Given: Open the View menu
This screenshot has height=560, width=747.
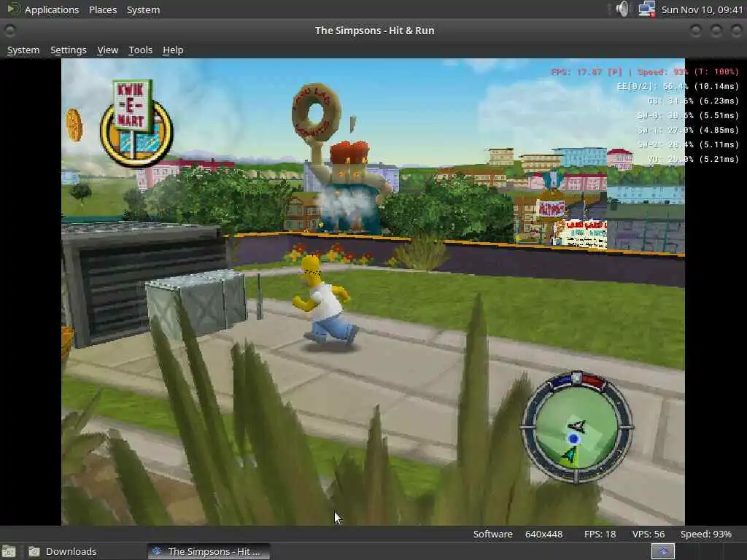Looking at the screenshot, I should [108, 50].
